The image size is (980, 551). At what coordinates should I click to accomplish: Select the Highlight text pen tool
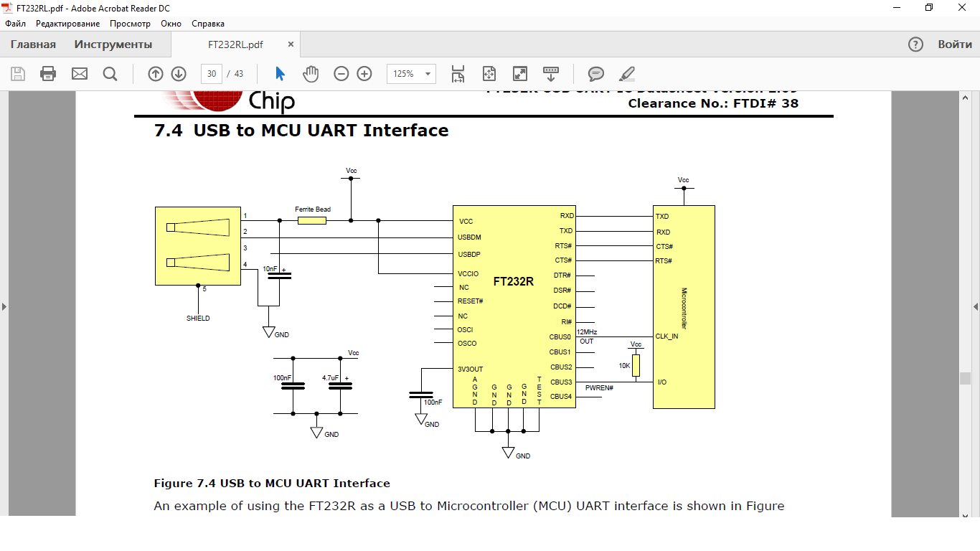(x=627, y=74)
